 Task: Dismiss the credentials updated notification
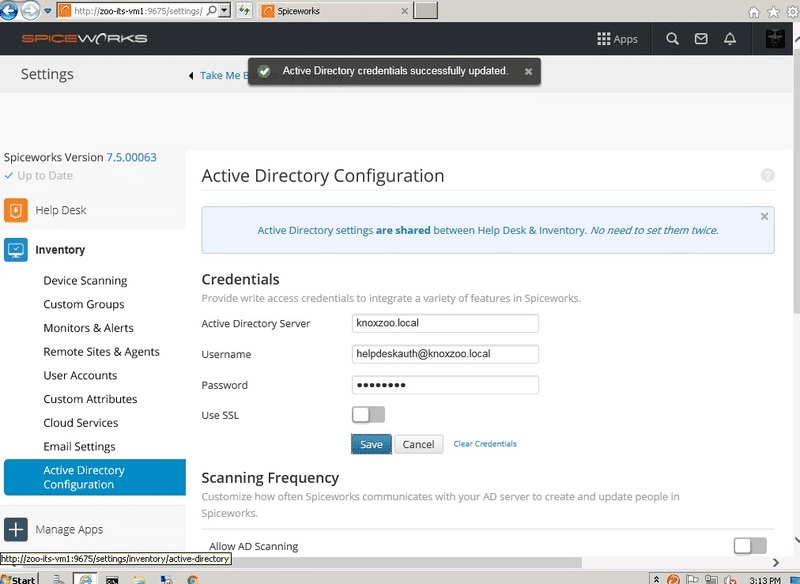click(529, 71)
